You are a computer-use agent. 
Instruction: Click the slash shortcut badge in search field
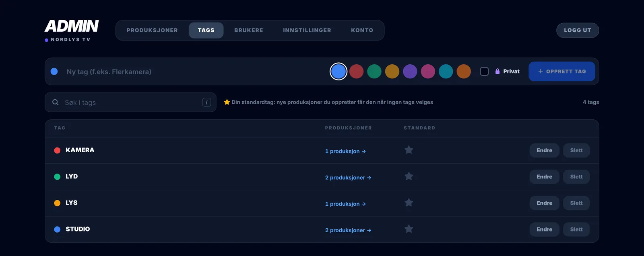pos(206,102)
